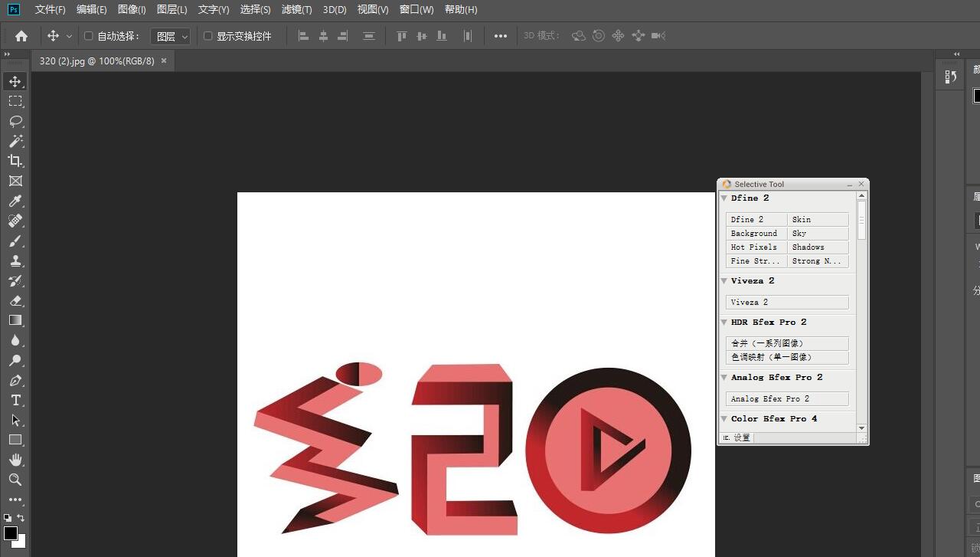
Task: Click the black foreground color swatch
Action: tap(10, 532)
